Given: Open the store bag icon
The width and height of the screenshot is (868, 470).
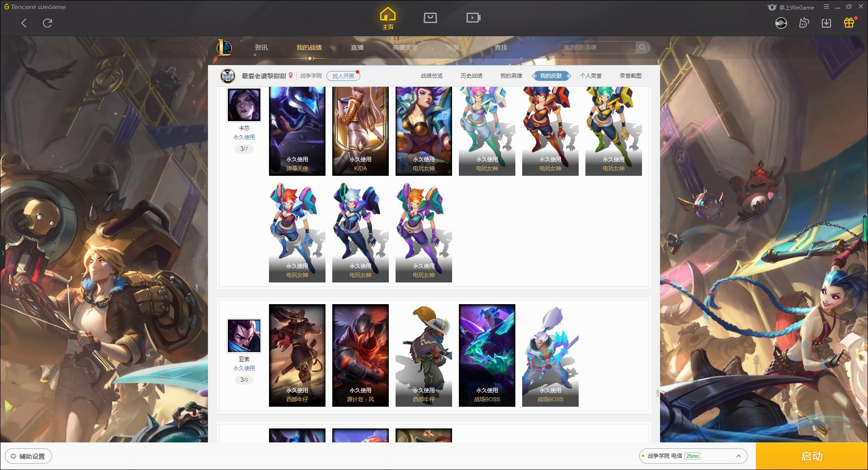Looking at the screenshot, I should 430,18.
